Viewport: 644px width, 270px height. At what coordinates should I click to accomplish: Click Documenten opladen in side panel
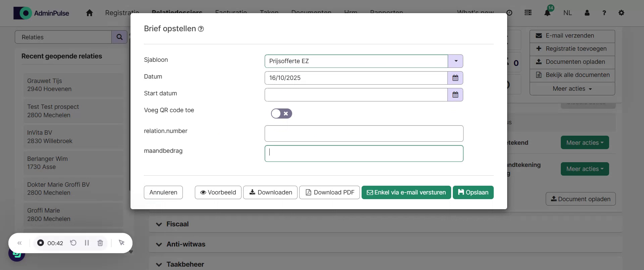pyautogui.click(x=572, y=62)
